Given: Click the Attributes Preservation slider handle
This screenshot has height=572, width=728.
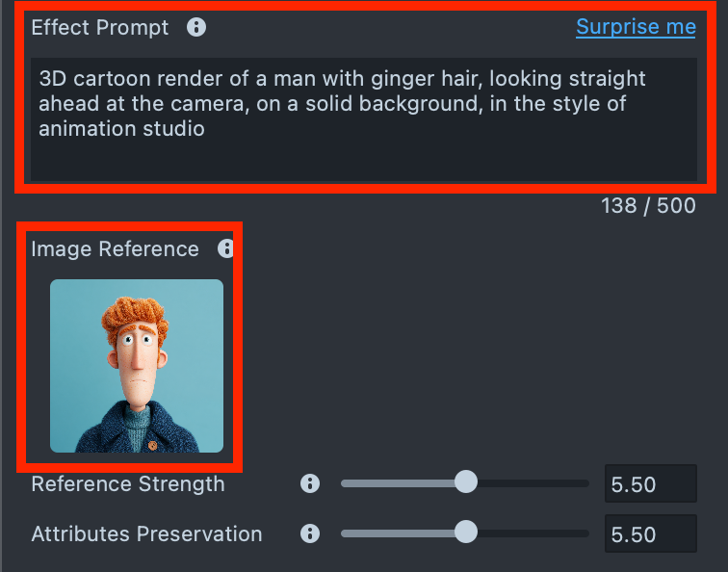Looking at the screenshot, I should coord(465,533).
